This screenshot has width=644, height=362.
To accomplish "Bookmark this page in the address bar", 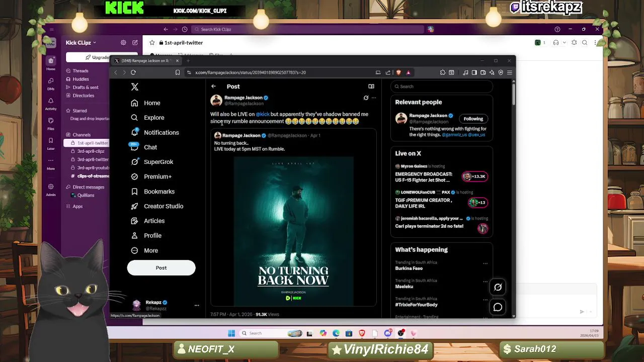I will (178, 72).
